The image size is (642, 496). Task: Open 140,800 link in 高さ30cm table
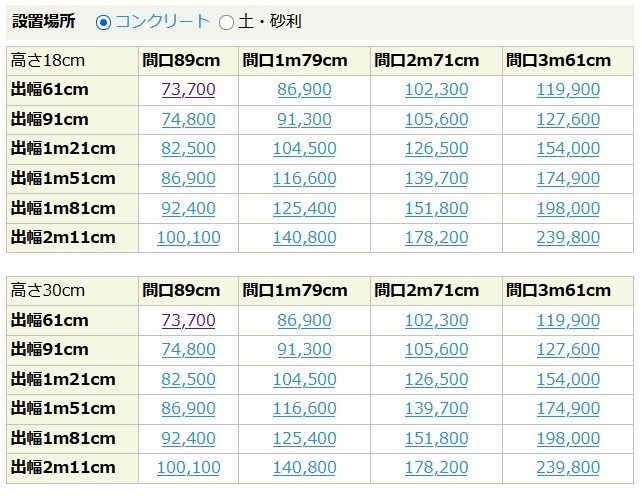[x=305, y=467]
